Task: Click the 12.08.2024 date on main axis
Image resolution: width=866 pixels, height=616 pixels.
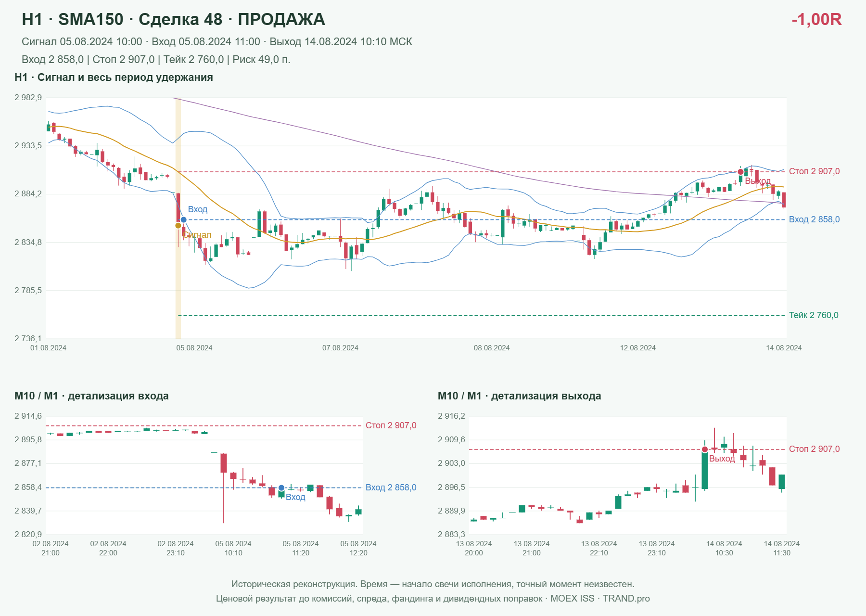Action: 637,348
